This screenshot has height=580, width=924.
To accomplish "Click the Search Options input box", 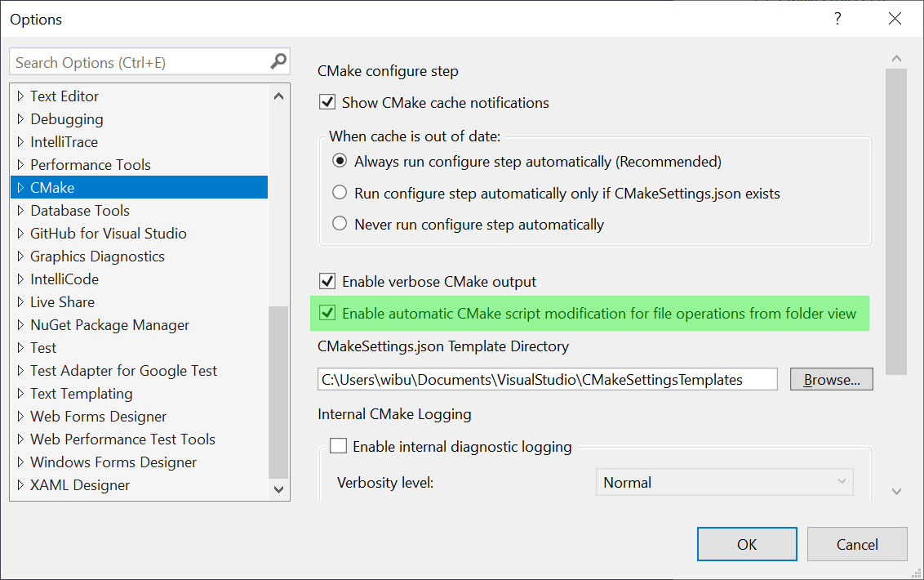I will tap(139, 61).
